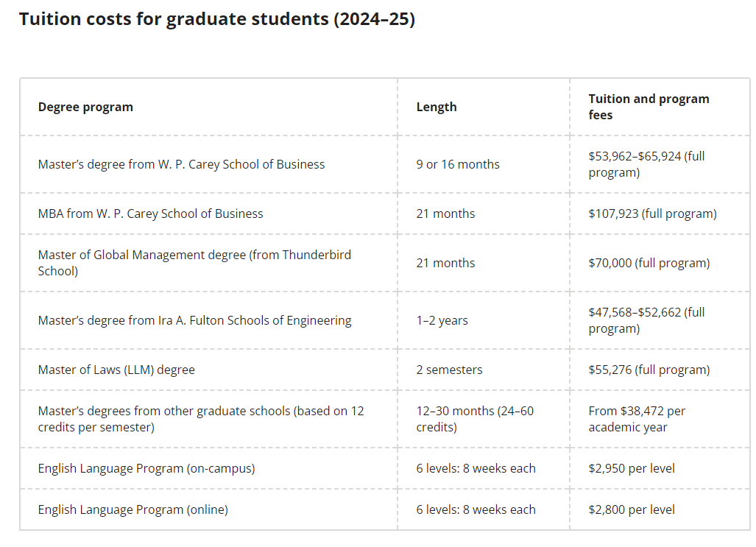Click the $2,800 per level online fee
This screenshot has height=547, width=756.
[632, 509]
